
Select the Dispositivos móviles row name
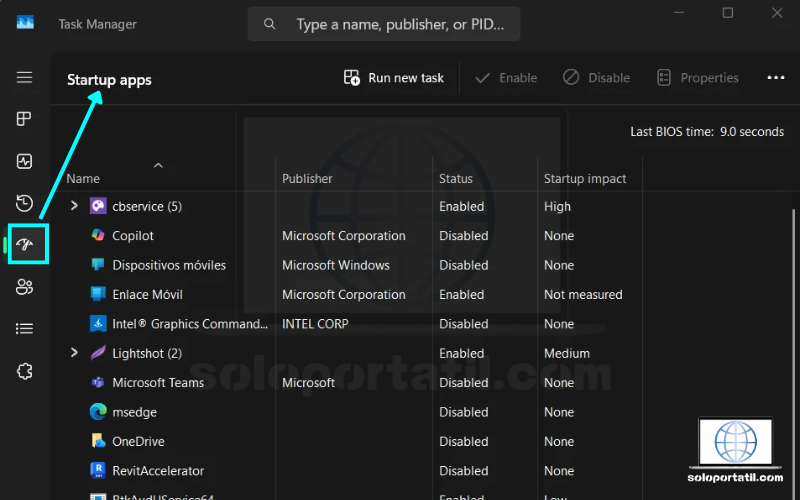click(169, 265)
